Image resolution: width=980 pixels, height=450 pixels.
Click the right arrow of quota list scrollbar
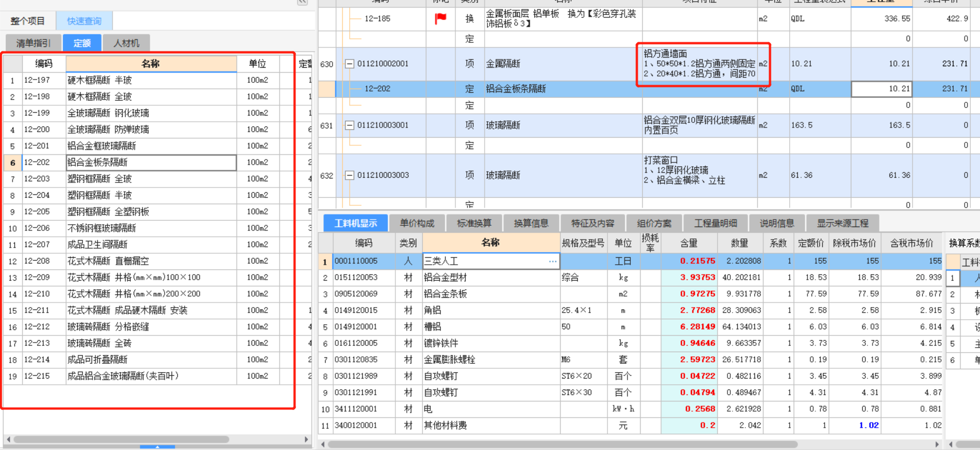306,440
